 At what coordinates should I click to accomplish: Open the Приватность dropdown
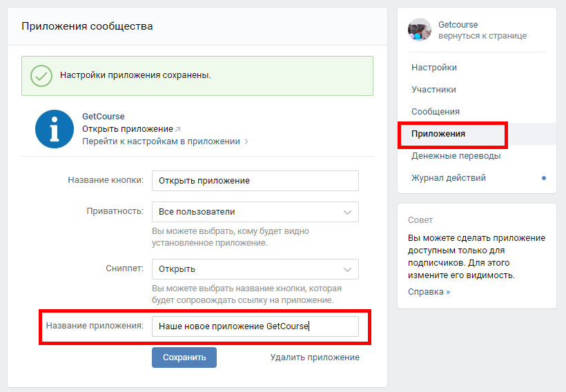(x=255, y=212)
